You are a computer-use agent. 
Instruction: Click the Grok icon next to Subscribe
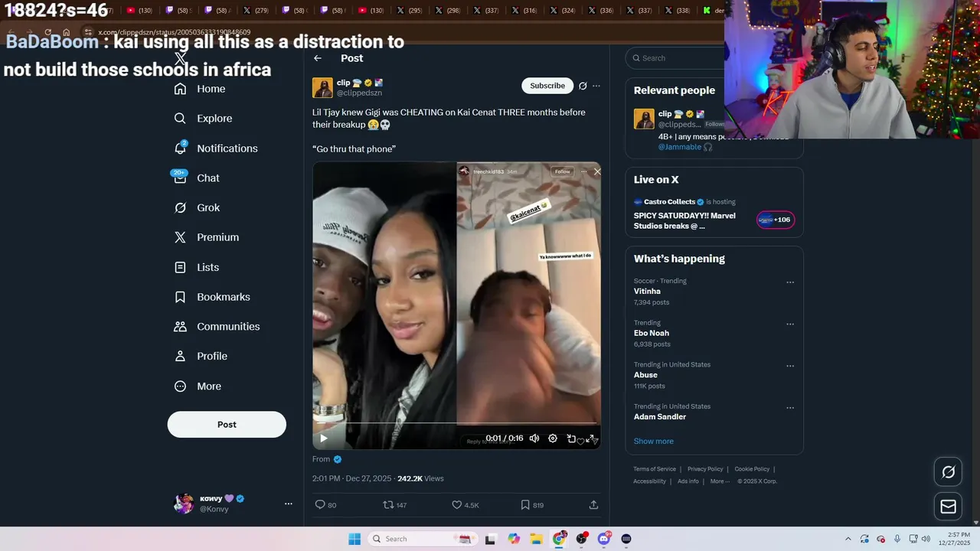pyautogui.click(x=583, y=86)
